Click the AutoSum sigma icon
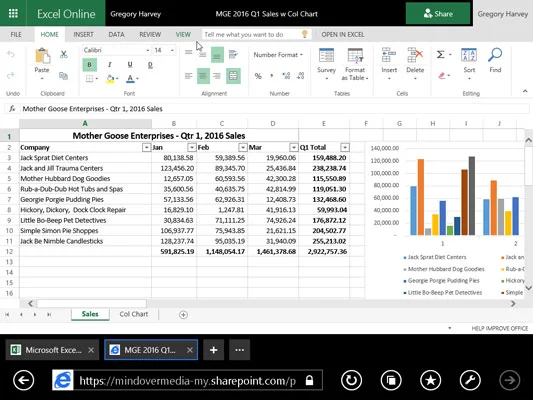This screenshot has height=400, width=533. [x=441, y=54]
